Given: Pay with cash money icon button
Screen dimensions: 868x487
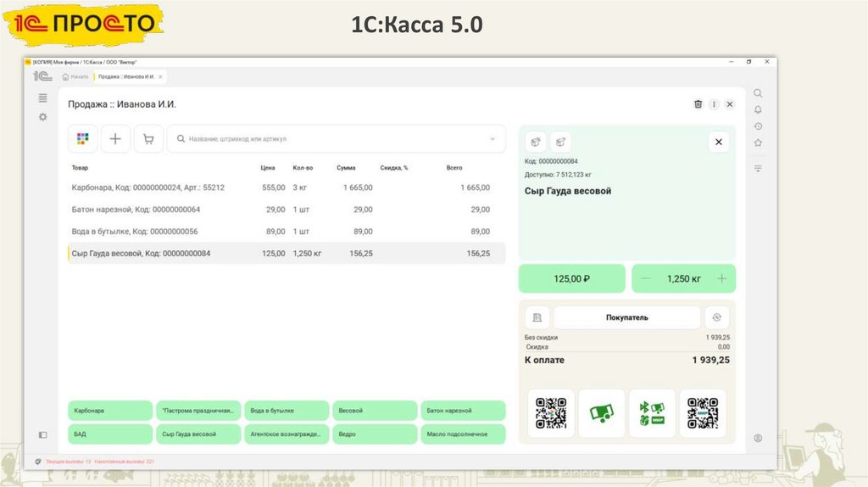Looking at the screenshot, I should pyautogui.click(x=602, y=413).
